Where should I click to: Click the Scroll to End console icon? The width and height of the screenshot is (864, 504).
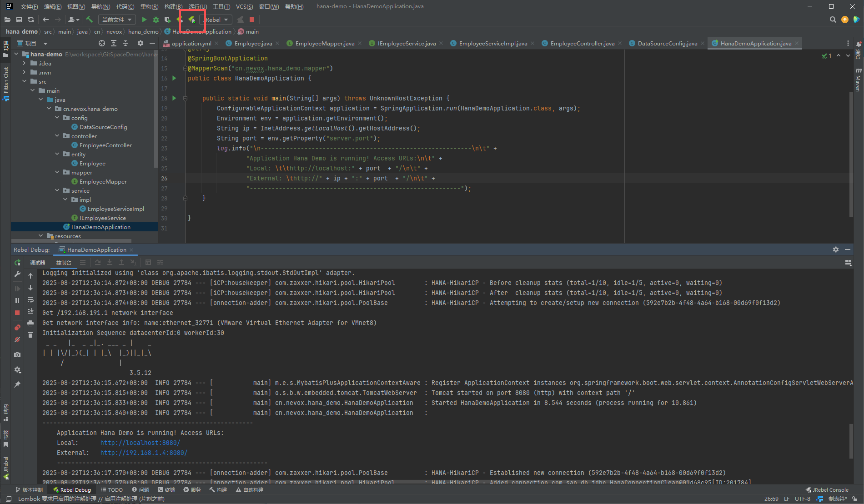(x=30, y=311)
